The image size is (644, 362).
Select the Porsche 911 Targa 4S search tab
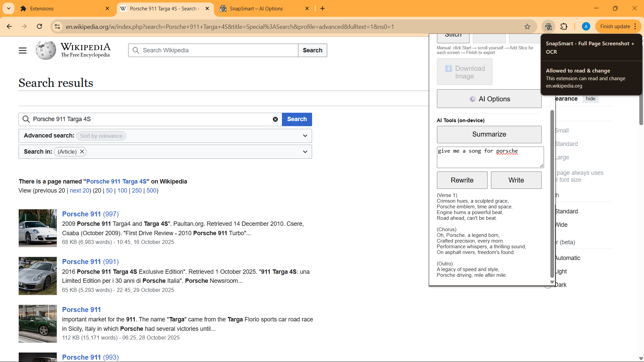pyautogui.click(x=164, y=8)
